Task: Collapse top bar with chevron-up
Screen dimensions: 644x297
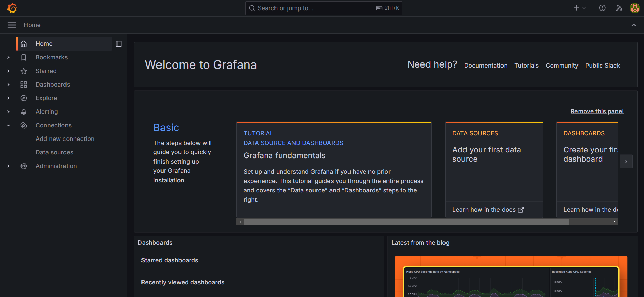Action: coord(634,25)
